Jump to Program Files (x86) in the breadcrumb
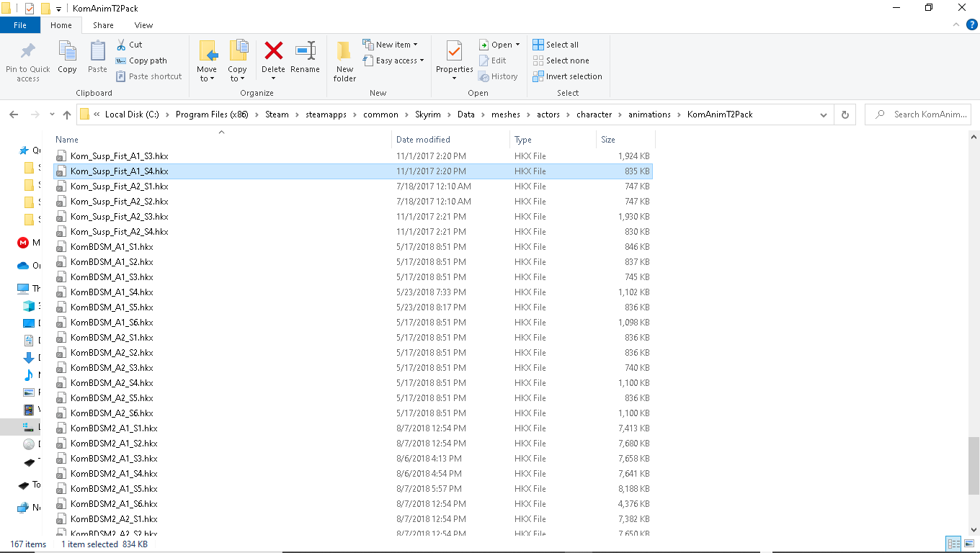This screenshot has width=980, height=553. [x=211, y=114]
